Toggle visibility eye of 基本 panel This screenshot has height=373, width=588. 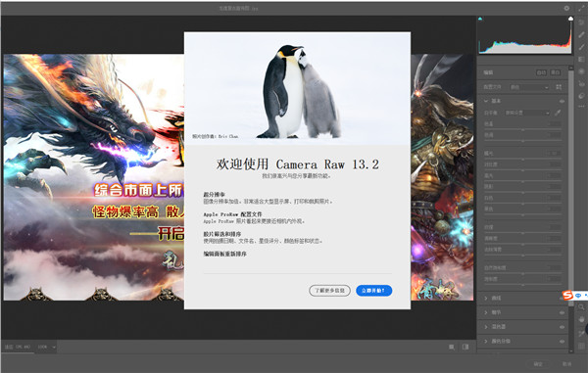(x=562, y=101)
